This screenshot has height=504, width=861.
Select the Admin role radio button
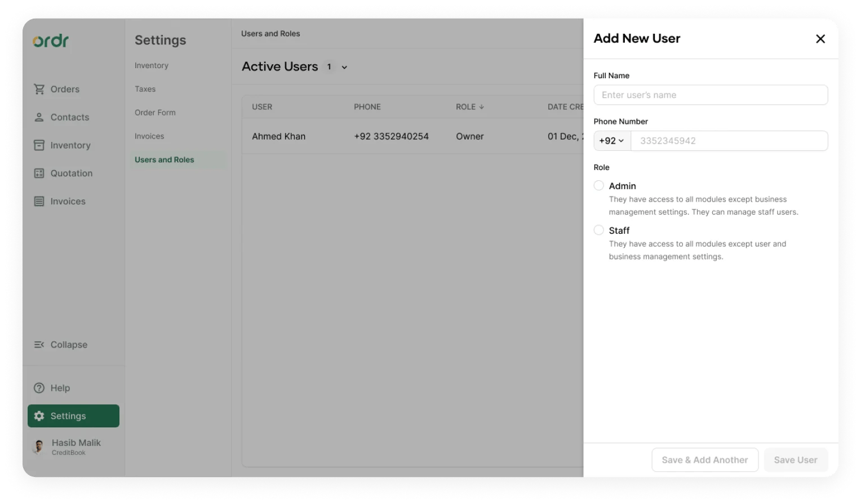click(x=598, y=185)
